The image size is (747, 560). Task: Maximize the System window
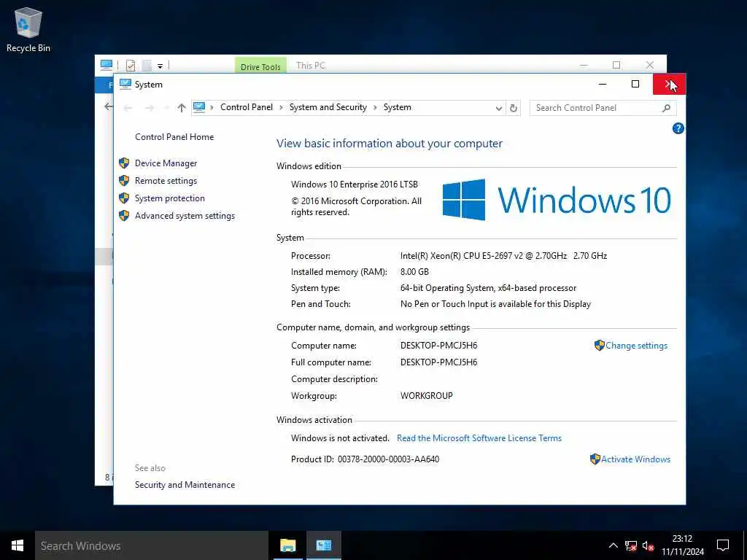point(635,85)
